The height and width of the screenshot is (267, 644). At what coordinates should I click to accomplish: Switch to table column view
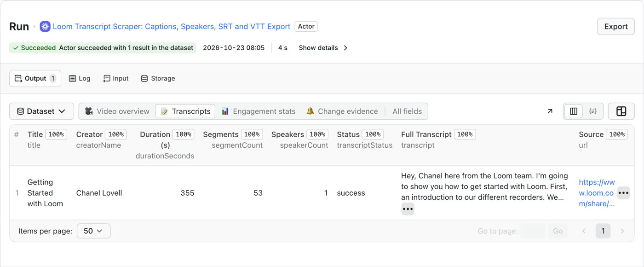tap(574, 111)
